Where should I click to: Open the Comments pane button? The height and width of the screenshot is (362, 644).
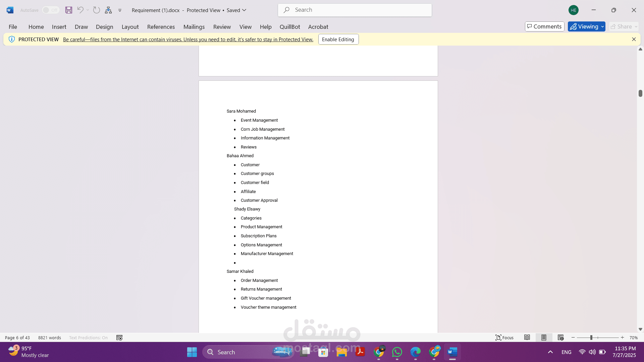[544, 26]
